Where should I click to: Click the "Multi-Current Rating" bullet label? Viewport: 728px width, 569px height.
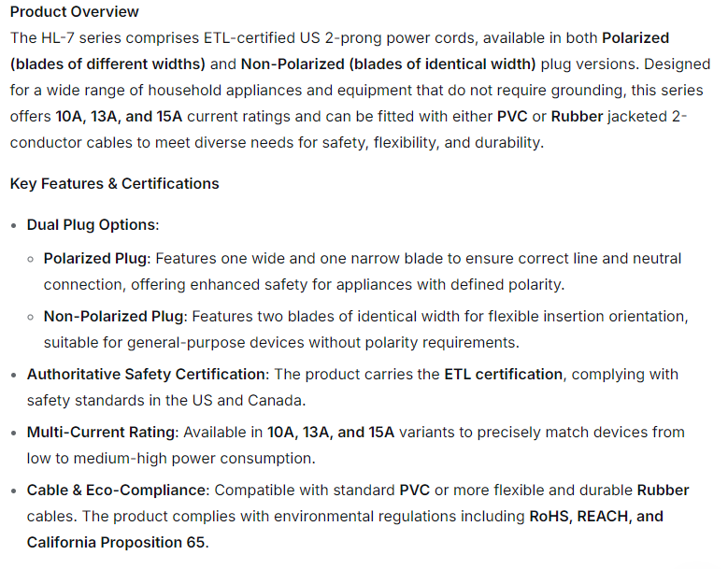[x=101, y=432]
